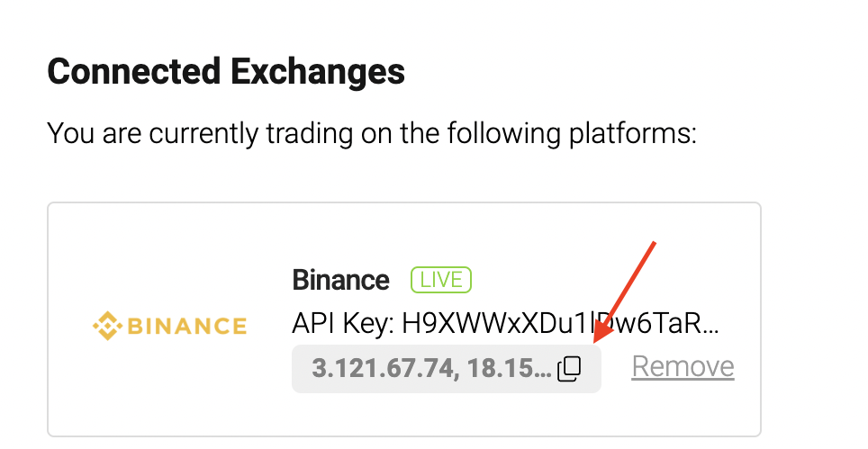Click the Binance diamond logo icon
The height and width of the screenshot is (449, 868).
click(x=107, y=326)
